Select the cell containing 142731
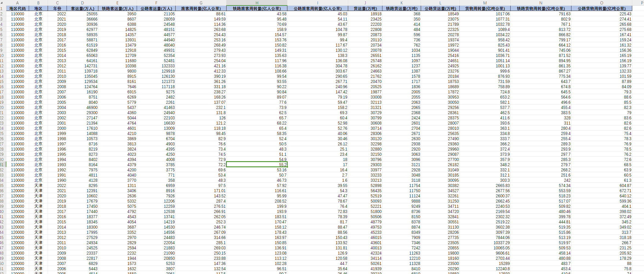Screen dimensions: 644x274 (x=82, y=66)
